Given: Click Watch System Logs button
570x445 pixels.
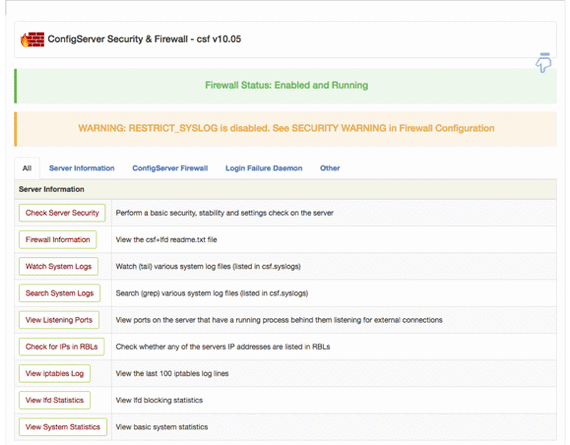Looking at the screenshot, I should (x=59, y=266).
